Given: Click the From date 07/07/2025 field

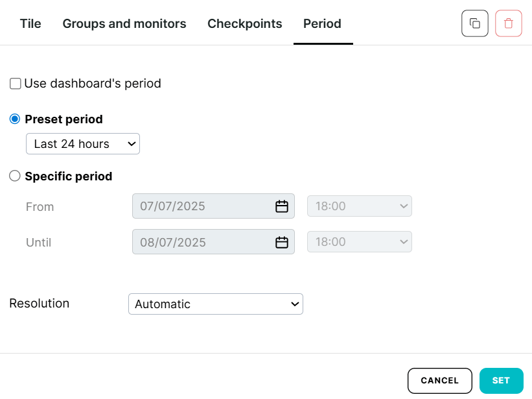Looking at the screenshot, I should 201,207.
